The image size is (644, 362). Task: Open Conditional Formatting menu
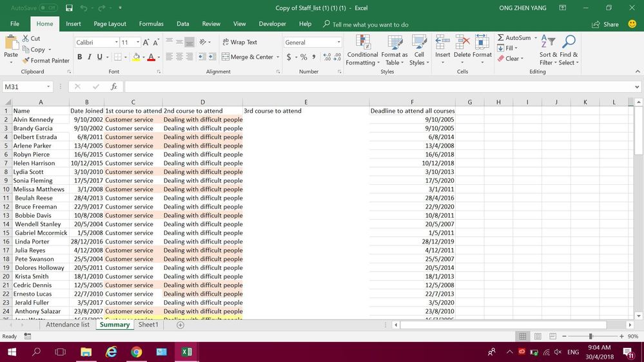pos(362,50)
